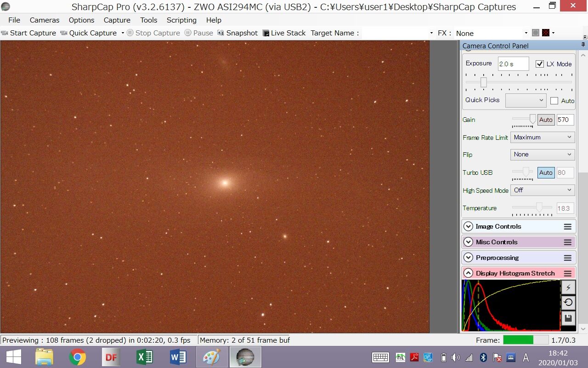Click the SharpCap app icon in the title bar
Viewport: 588px width, 368px height.
pyautogui.click(x=6, y=6)
